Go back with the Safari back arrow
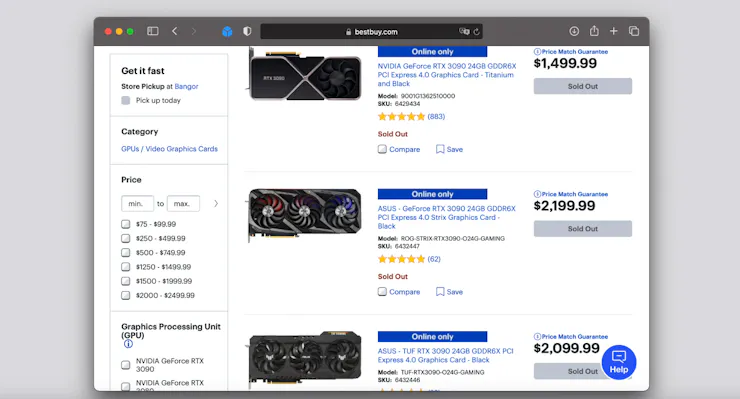The width and height of the screenshot is (740, 399). [175, 31]
